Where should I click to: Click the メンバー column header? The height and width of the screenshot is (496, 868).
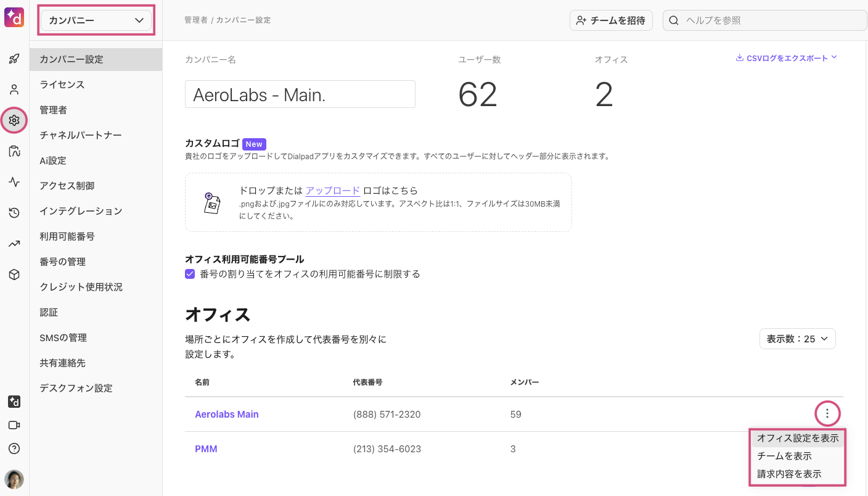[525, 382]
